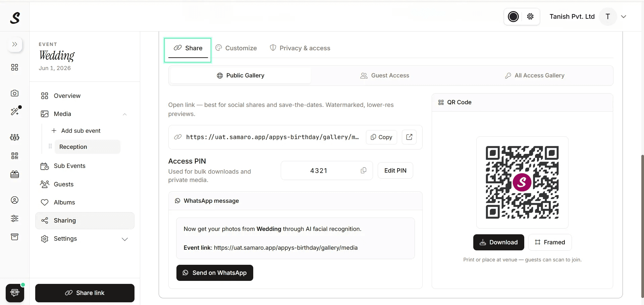644x305 pixels.
Task: Open the archive box icon in left rail
Action: (x=14, y=237)
